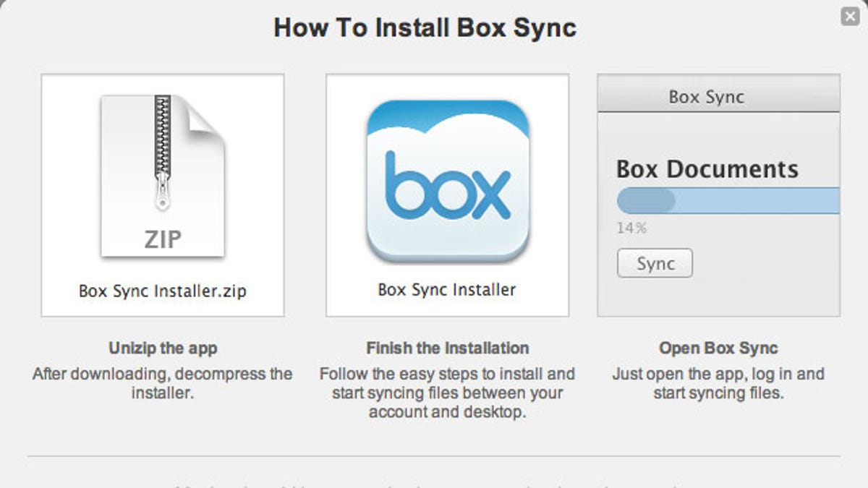Click the 'After downloading, decompress the installer' text

click(163, 384)
